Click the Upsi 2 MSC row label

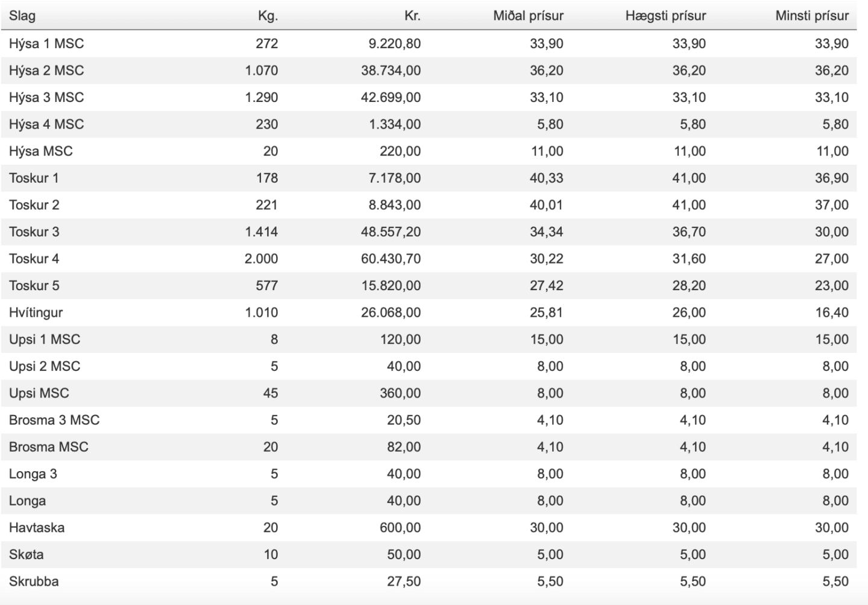(45, 366)
